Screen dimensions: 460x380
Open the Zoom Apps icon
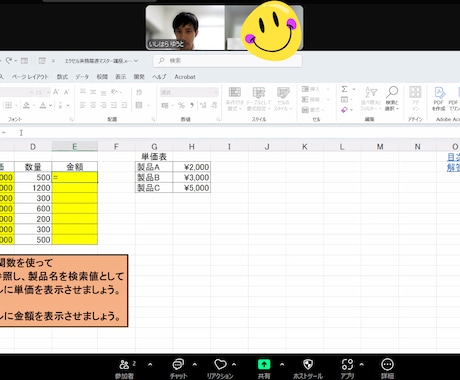pos(347,364)
